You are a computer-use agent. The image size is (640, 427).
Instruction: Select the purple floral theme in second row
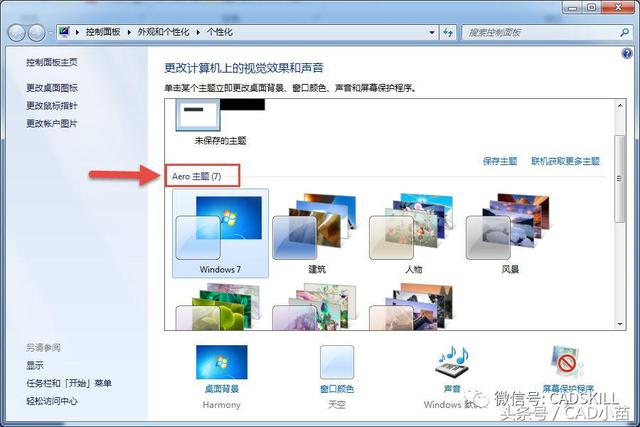[x=316, y=306]
